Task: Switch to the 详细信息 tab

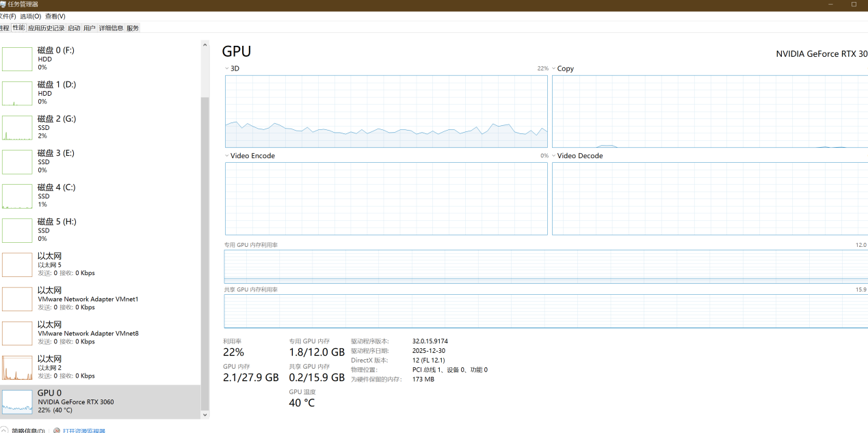Action: pyautogui.click(x=111, y=28)
